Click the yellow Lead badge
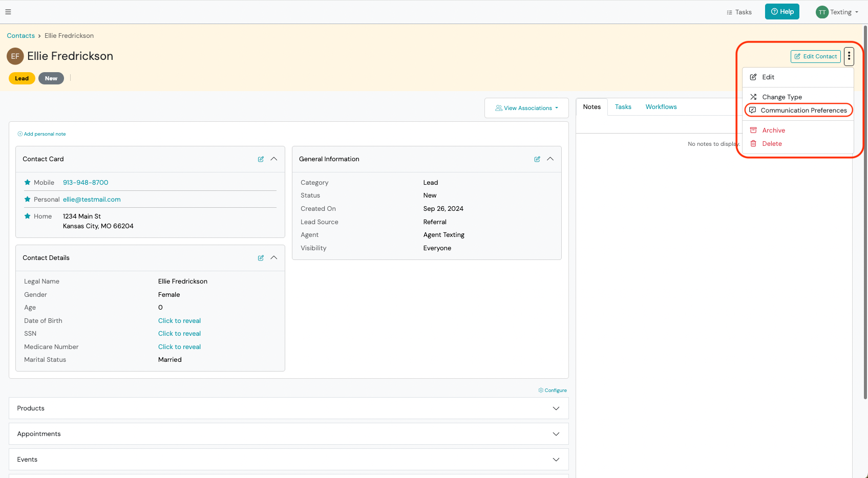The height and width of the screenshot is (478, 868). (x=22, y=78)
